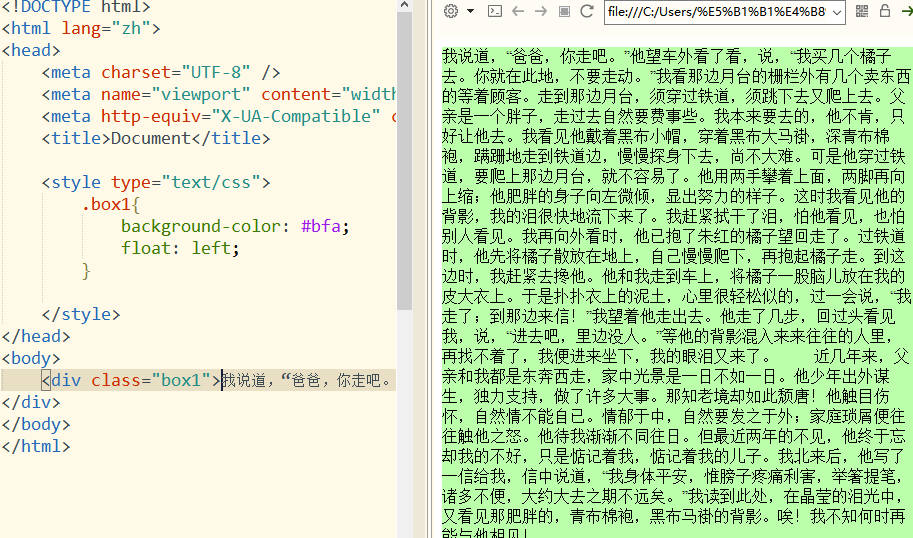This screenshot has width=913, height=538.
Task: Expand the arrow next to settings gear
Action: 470,11
